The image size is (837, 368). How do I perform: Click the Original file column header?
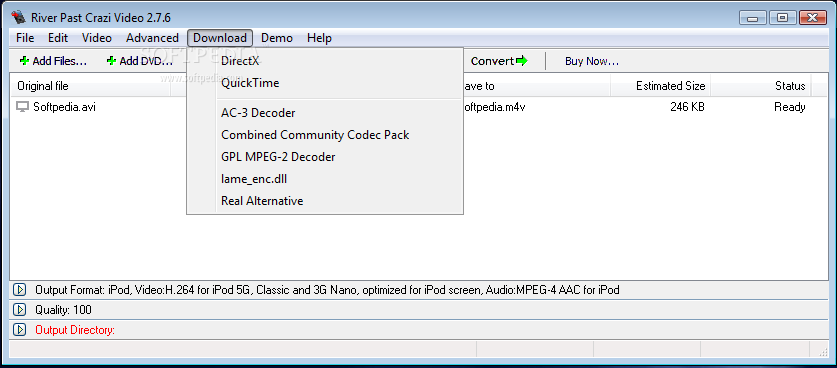click(91, 86)
